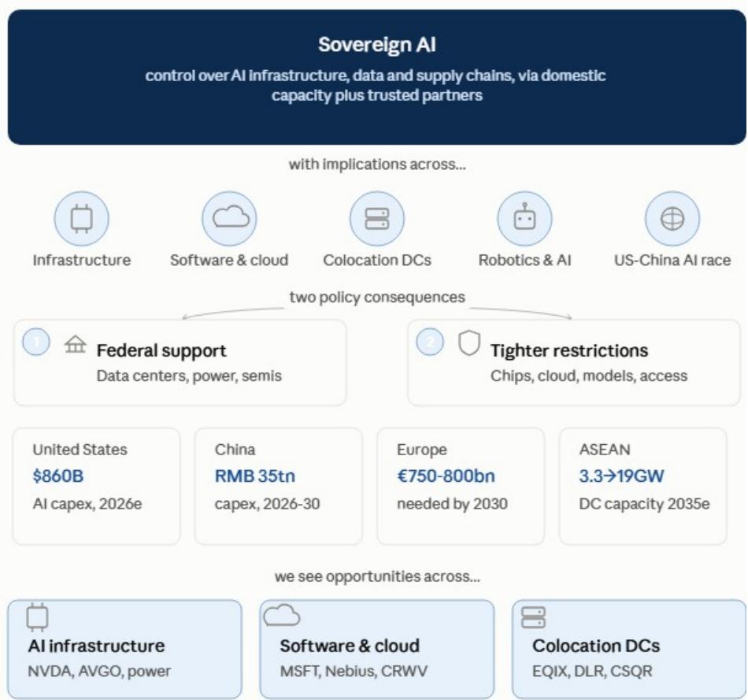Click Colocation DCs opportunity card heading

[596, 646]
